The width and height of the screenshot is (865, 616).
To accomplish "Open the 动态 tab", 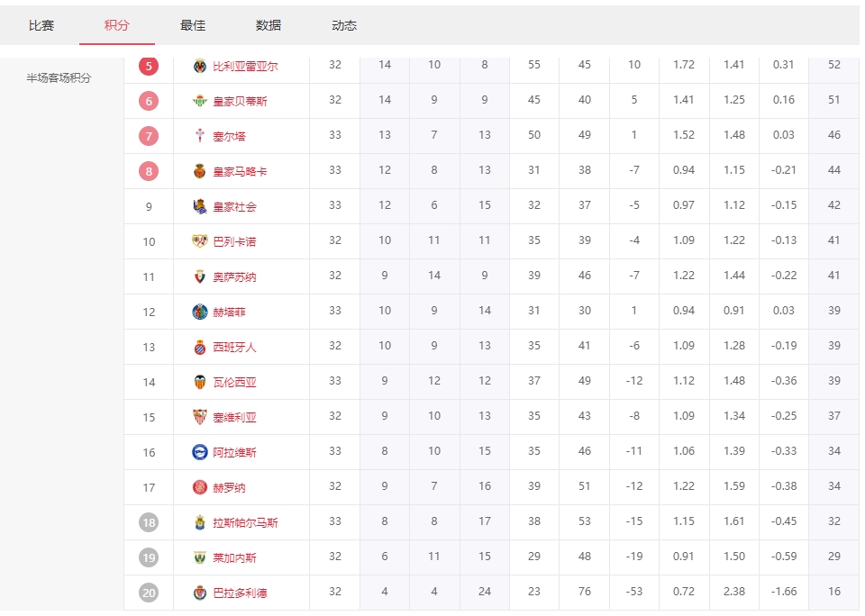I will coord(344,25).
